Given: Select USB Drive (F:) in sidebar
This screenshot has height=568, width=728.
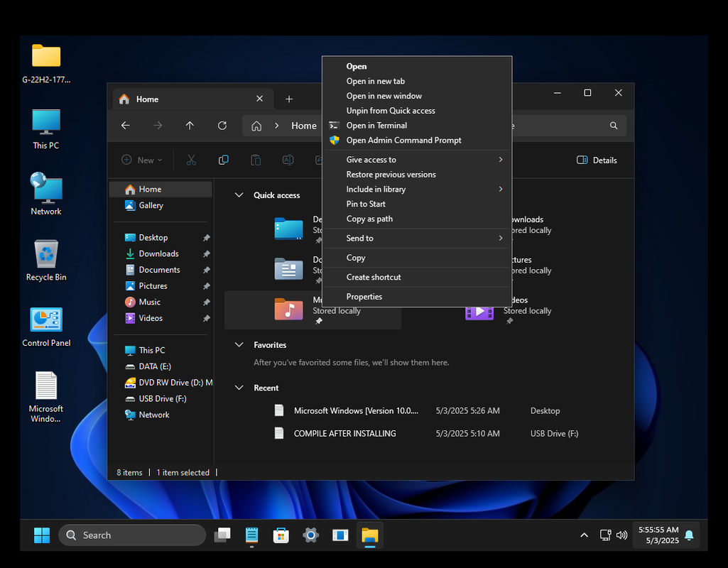Looking at the screenshot, I should pos(161,398).
